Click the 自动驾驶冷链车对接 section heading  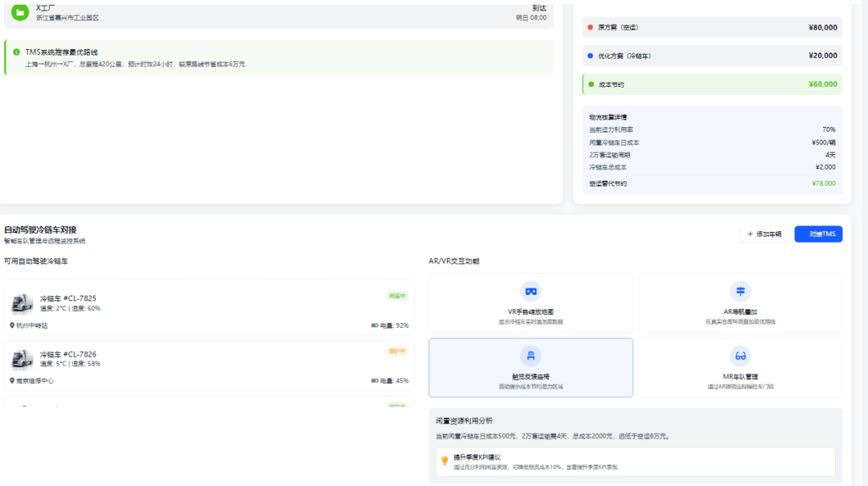(40, 230)
